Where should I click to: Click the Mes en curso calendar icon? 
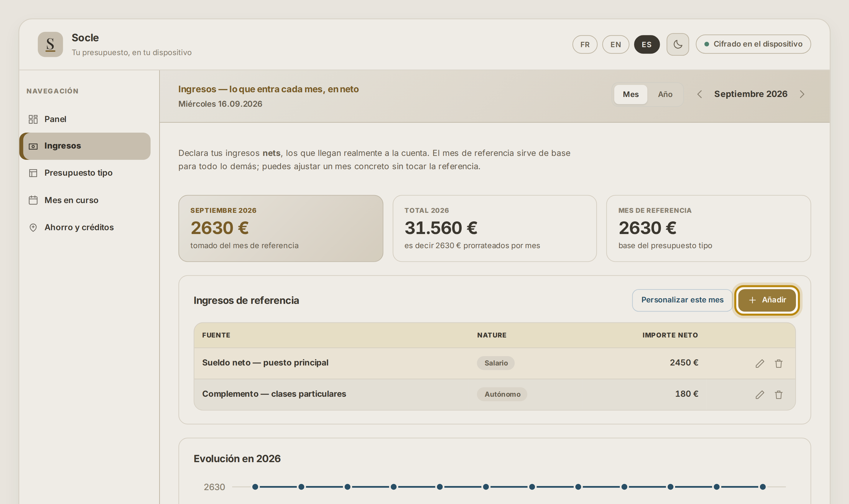click(x=33, y=200)
